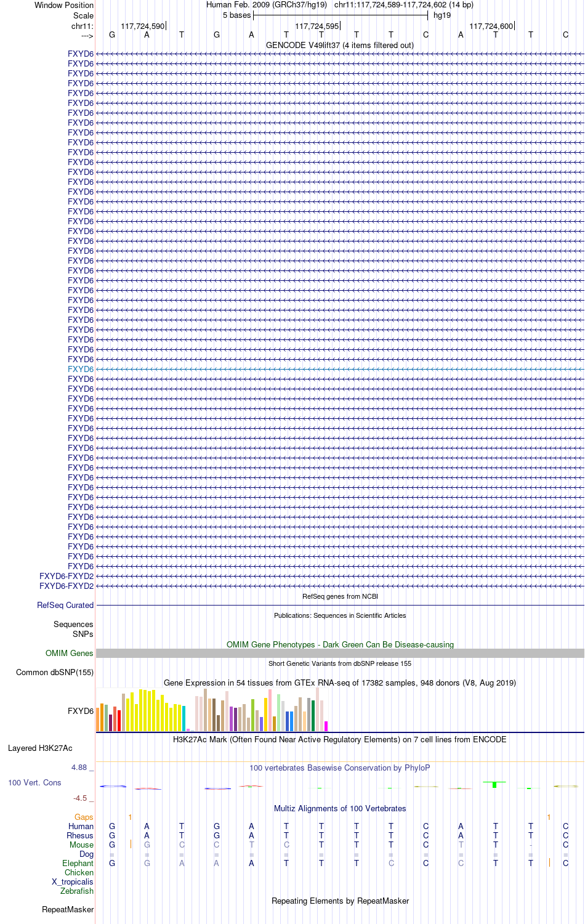585x924 pixels.
Task: Click the magenta bar in GTEx chart
Action: point(326,726)
